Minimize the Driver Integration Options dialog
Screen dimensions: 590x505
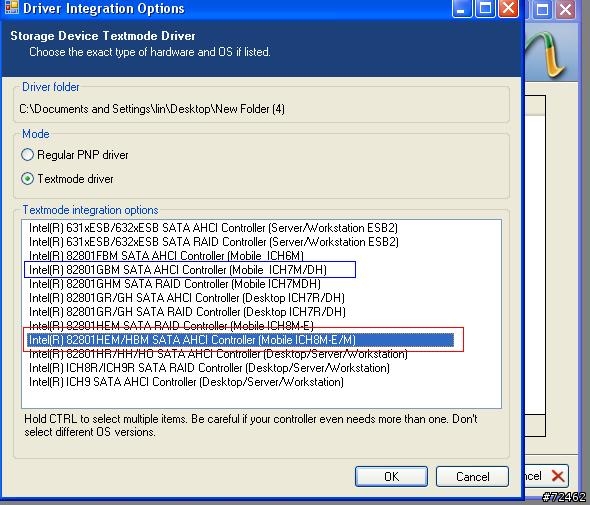(x=462, y=8)
